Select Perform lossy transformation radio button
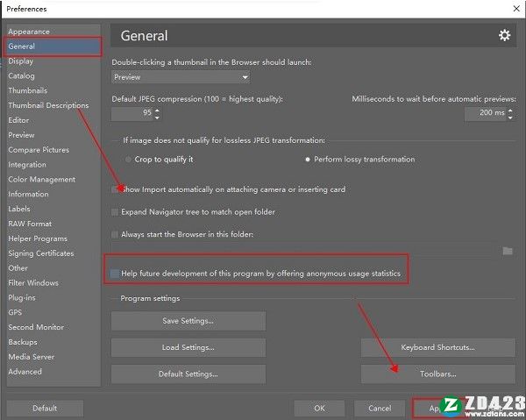The image size is (526, 420). (x=308, y=160)
